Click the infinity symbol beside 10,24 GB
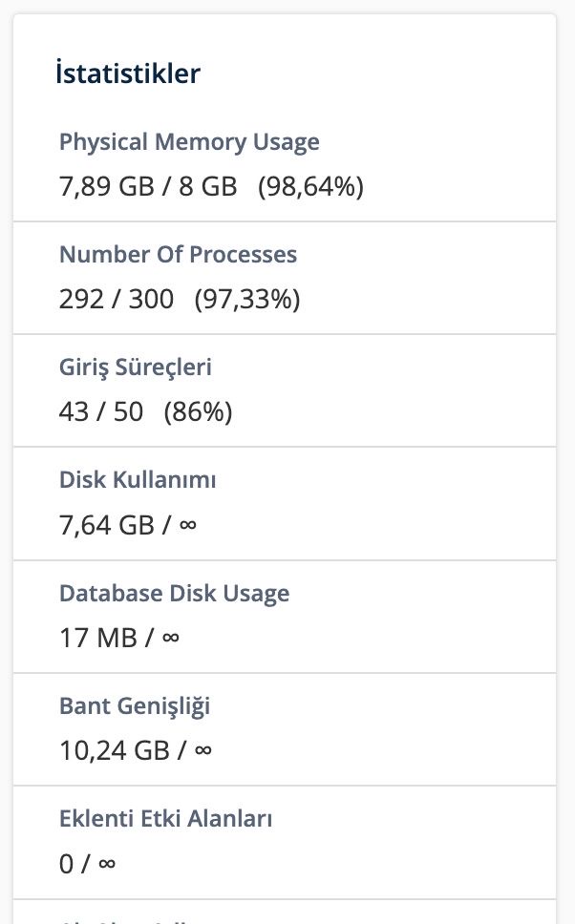 202,749
